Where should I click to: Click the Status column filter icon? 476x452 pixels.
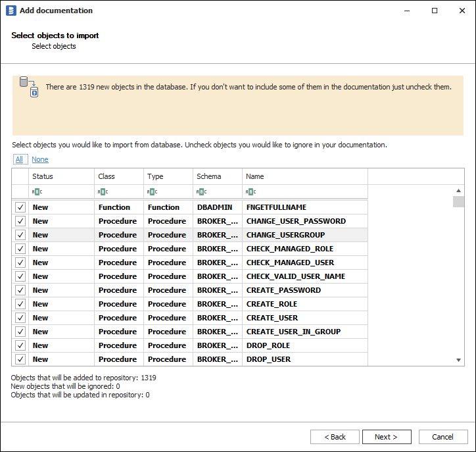pyautogui.click(x=36, y=191)
